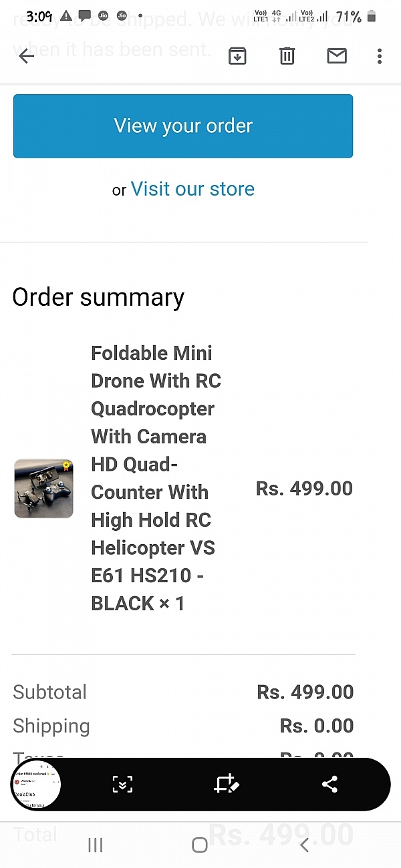This screenshot has height=868, width=401.
Task: Open the three-dot more options menu
Action: (380, 56)
